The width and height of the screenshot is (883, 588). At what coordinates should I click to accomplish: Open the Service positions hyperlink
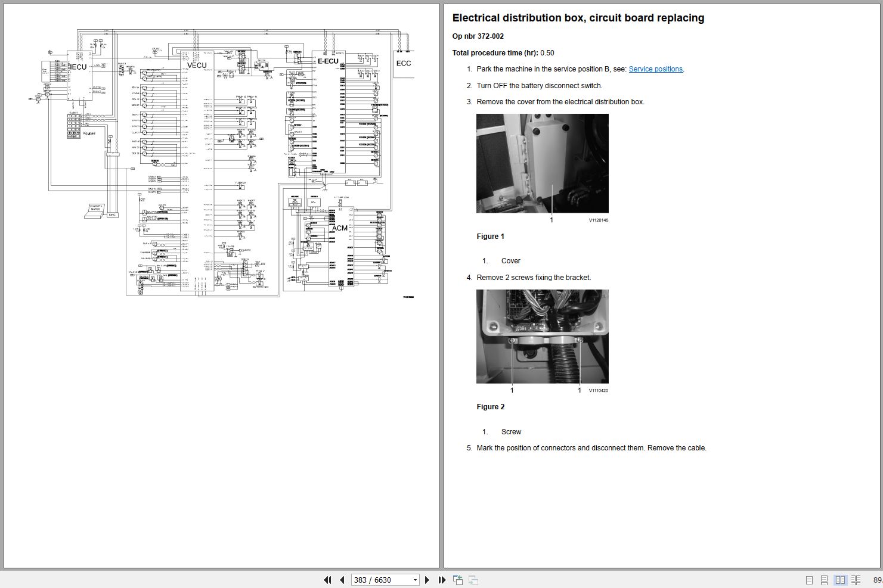655,69
